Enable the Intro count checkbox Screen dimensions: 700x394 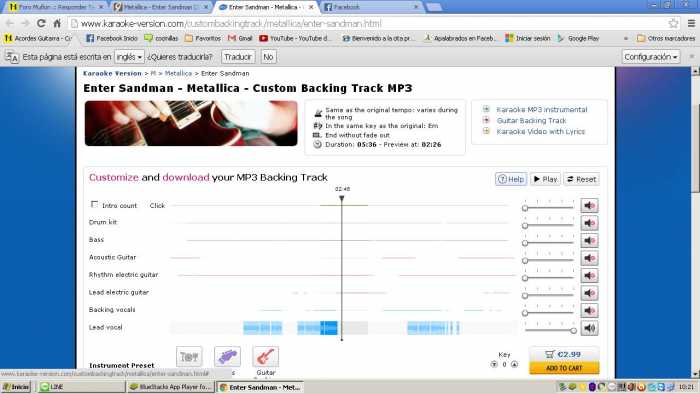click(94, 204)
